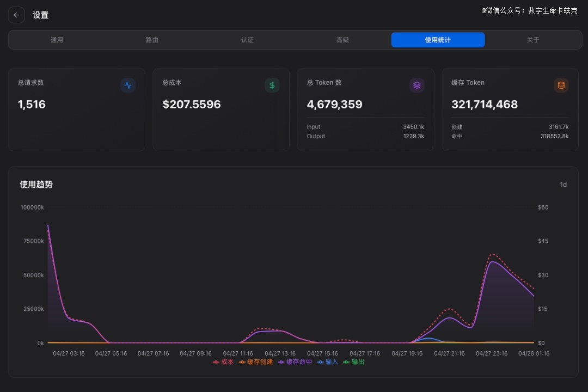Image resolution: width=588 pixels, height=392 pixels.
Task: Click the total cost $207.5596 value
Action: point(192,104)
